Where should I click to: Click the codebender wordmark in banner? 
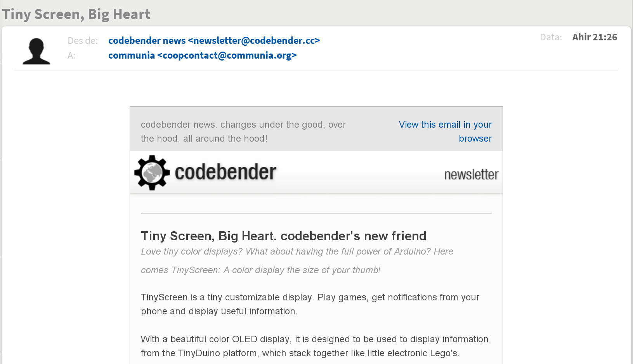coord(225,172)
